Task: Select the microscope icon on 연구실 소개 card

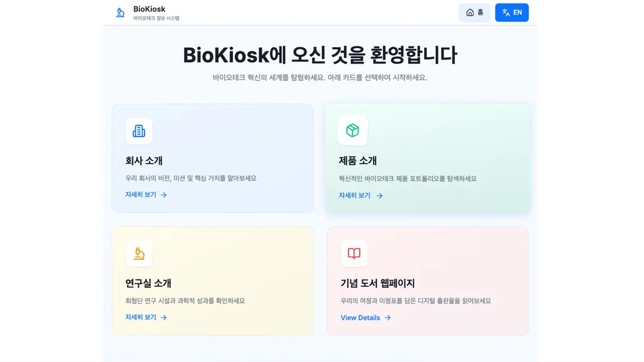Action: click(139, 253)
